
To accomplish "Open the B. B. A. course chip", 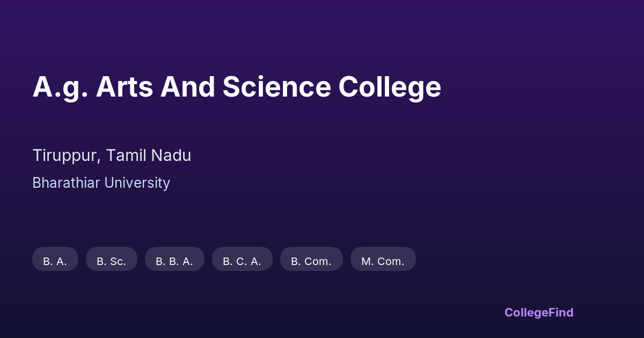I will [174, 261].
